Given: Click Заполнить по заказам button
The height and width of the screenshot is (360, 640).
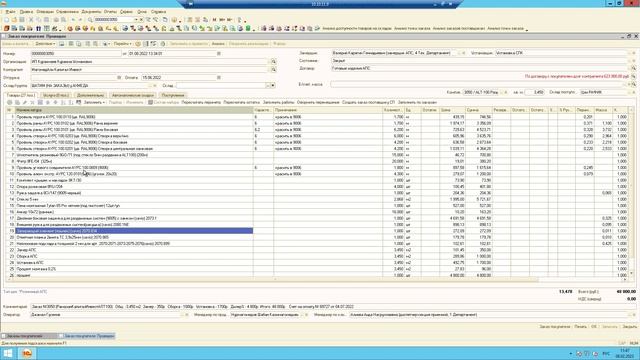Looking at the screenshot, I should (x=417, y=102).
